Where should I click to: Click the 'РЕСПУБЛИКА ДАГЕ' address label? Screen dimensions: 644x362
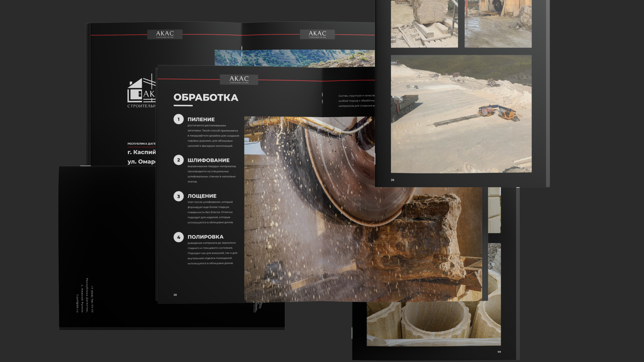pyautogui.click(x=141, y=144)
